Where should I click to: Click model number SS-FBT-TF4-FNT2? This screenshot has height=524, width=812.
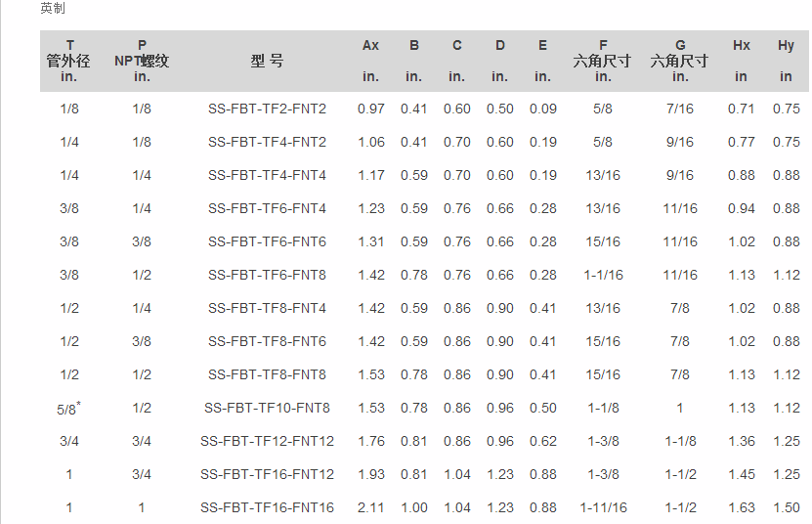click(267, 142)
